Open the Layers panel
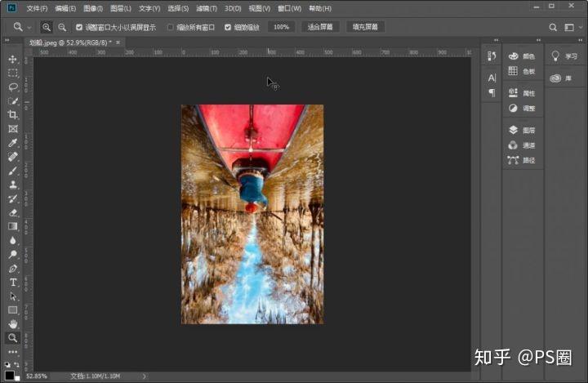Image resolution: width=588 pixels, height=383 pixels. point(522,130)
